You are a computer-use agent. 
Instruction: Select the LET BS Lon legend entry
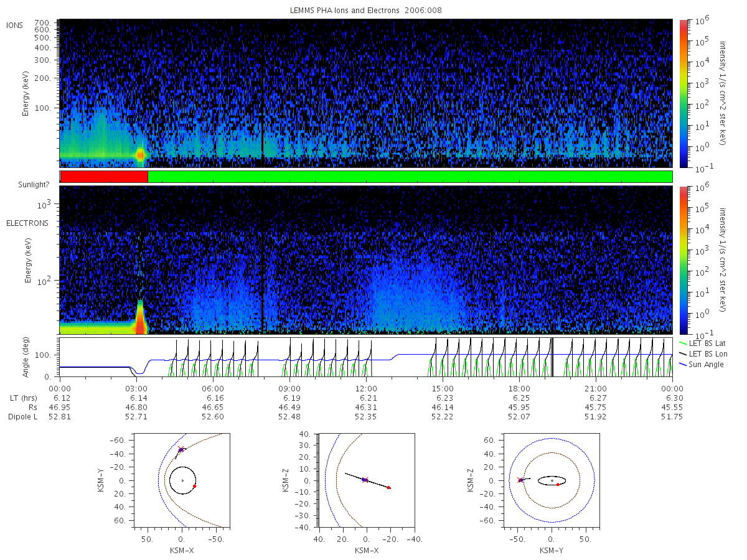(x=702, y=353)
